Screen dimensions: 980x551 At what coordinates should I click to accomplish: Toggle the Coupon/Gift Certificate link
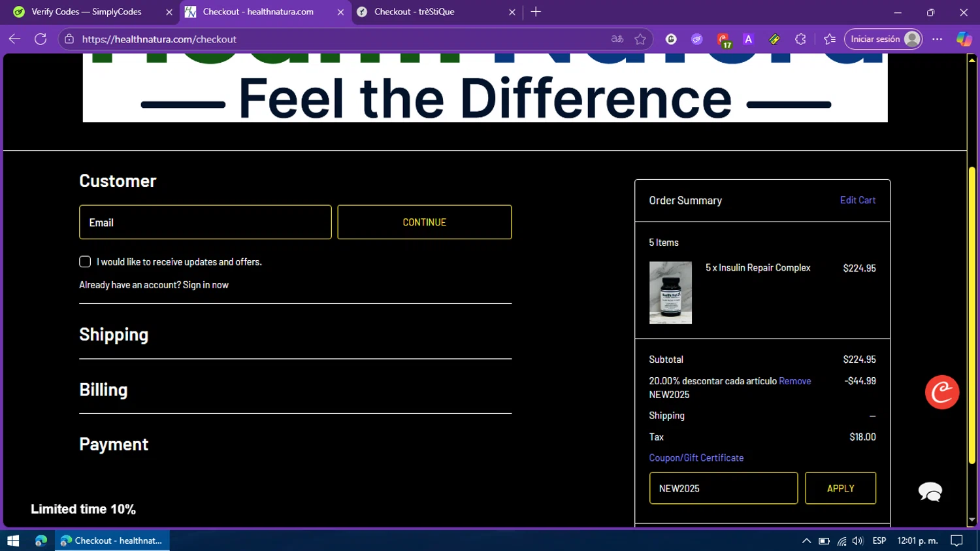point(696,458)
